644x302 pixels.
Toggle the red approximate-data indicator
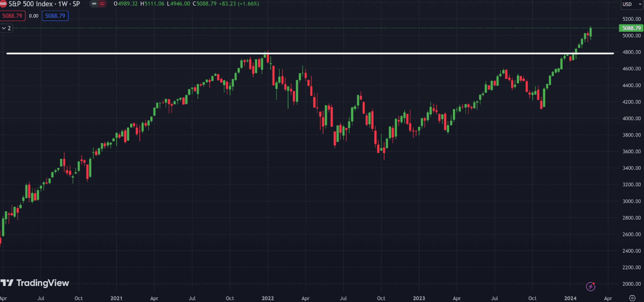coord(102,4)
